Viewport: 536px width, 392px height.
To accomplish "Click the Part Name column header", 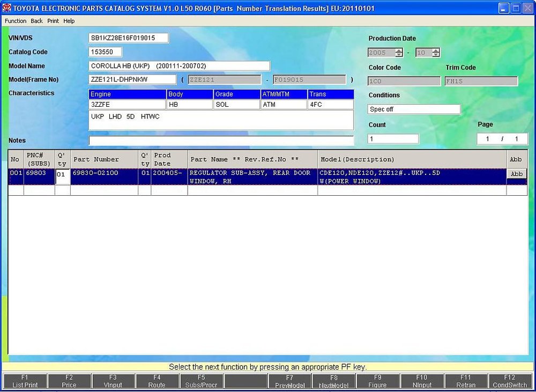I will tap(252, 159).
